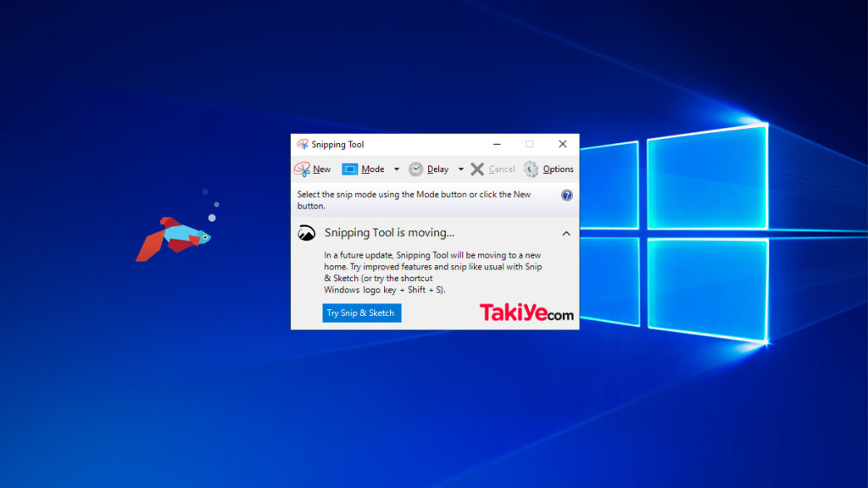This screenshot has height=488, width=868.
Task: Click the Delay clock icon
Action: click(x=415, y=169)
